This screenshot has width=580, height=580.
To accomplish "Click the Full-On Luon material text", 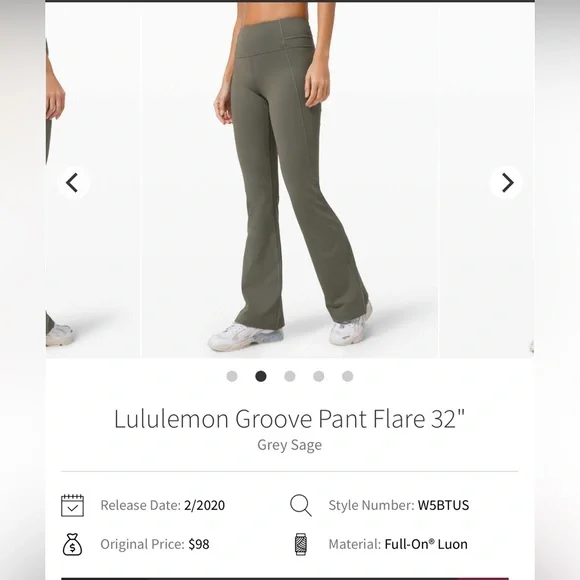I will tap(426, 544).
